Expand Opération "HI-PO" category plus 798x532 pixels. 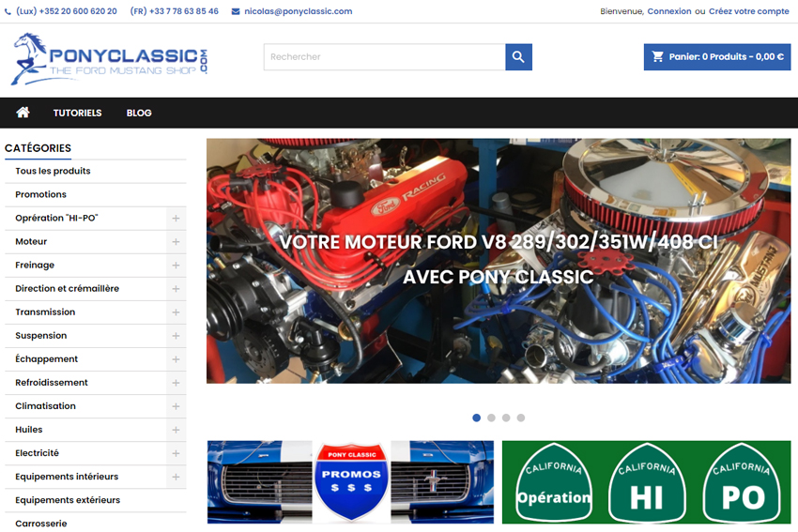pyautogui.click(x=176, y=219)
